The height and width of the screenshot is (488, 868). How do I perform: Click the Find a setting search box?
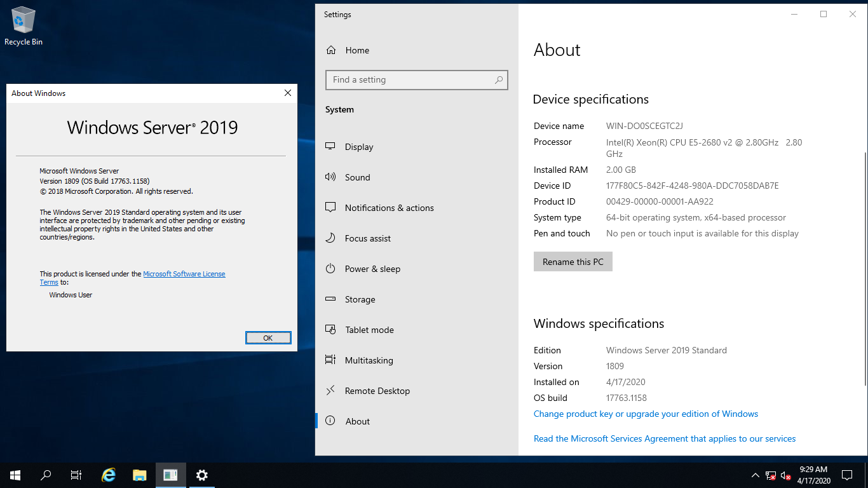click(x=417, y=80)
